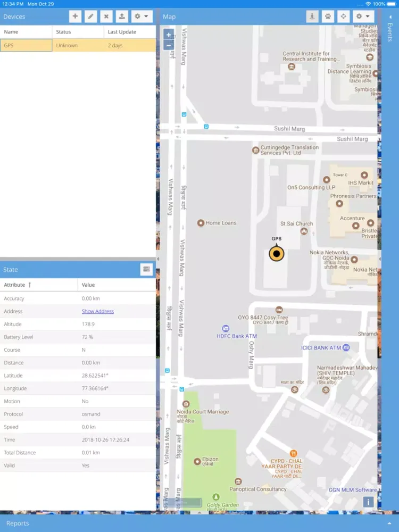Click the Panoptical Consultancy map marker
399x532 pixels.
coord(238,481)
